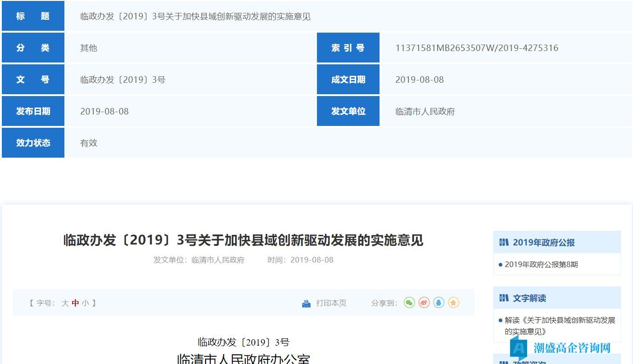Click the 临清市人民政府 value in table

(425, 111)
